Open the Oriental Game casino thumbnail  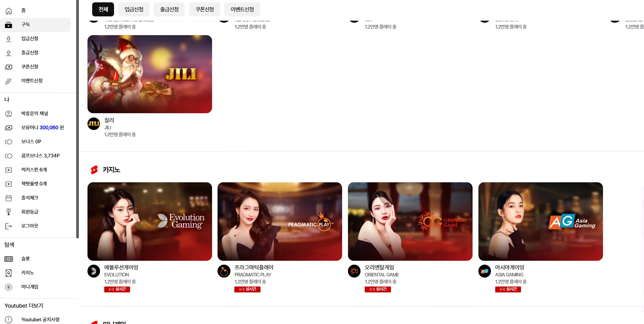[410, 221]
